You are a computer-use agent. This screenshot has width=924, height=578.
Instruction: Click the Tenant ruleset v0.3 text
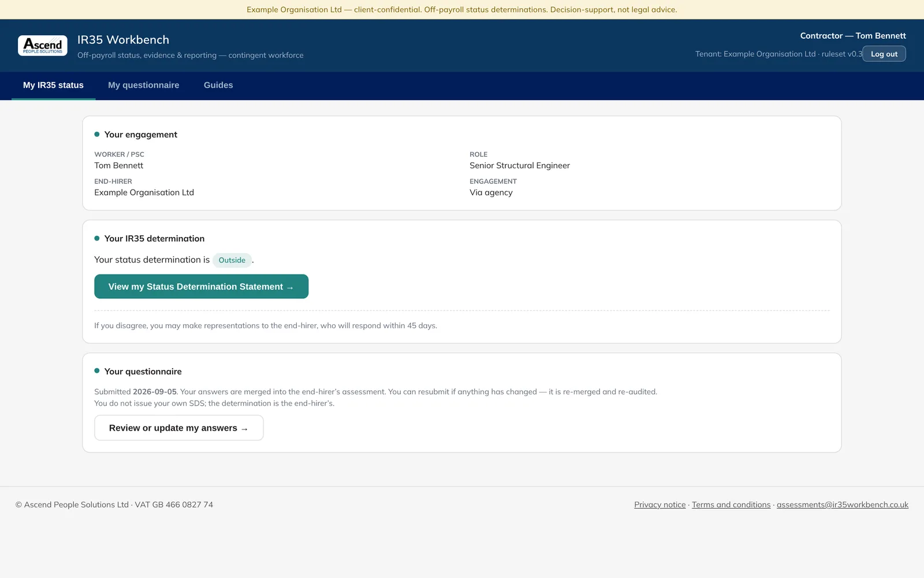[778, 54]
